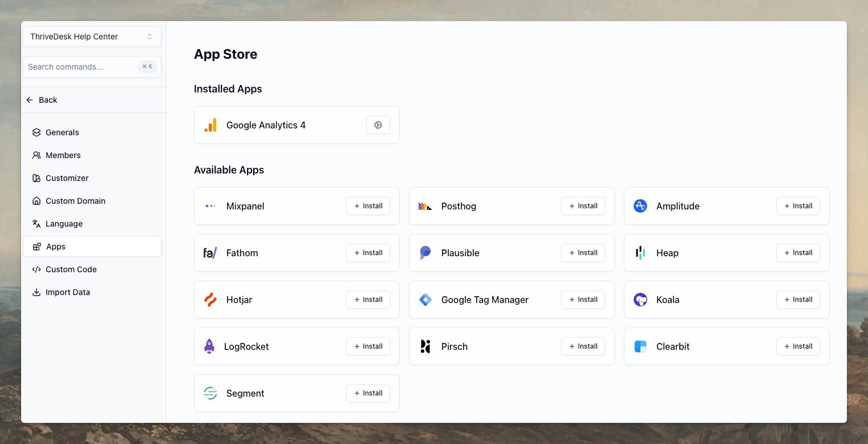This screenshot has height=444, width=868.
Task: Select Apps in the sidebar
Action: pos(92,247)
